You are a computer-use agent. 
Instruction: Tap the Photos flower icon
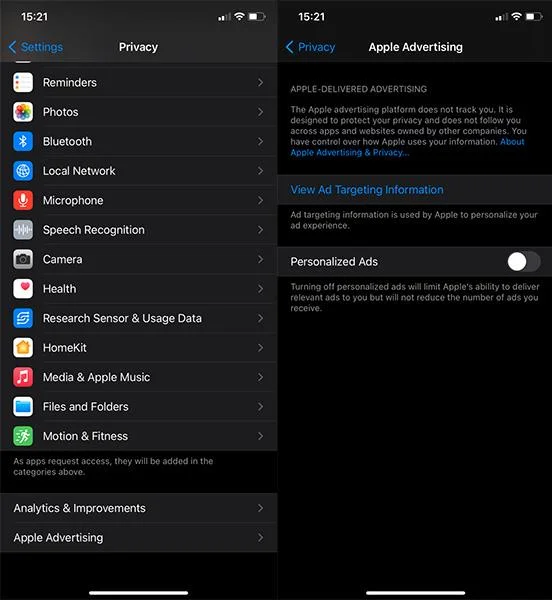23,112
